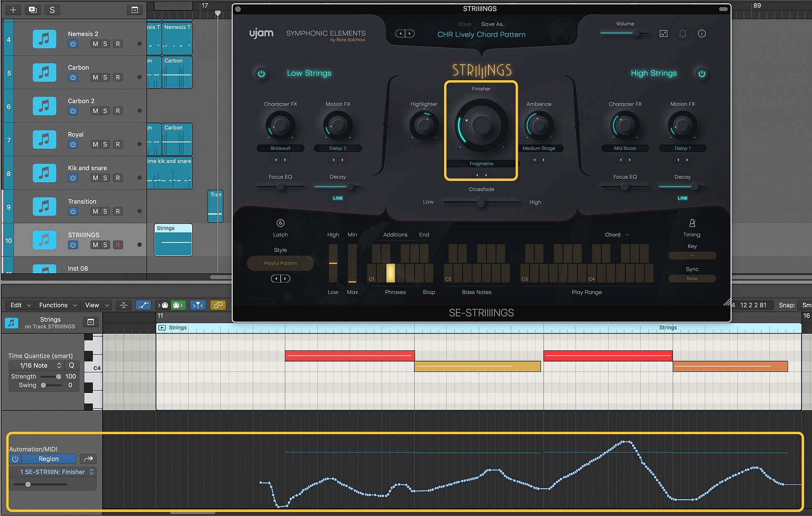This screenshot has width=812, height=516.
Task: Disable record on STRIIIINGS track
Action: pos(118,245)
